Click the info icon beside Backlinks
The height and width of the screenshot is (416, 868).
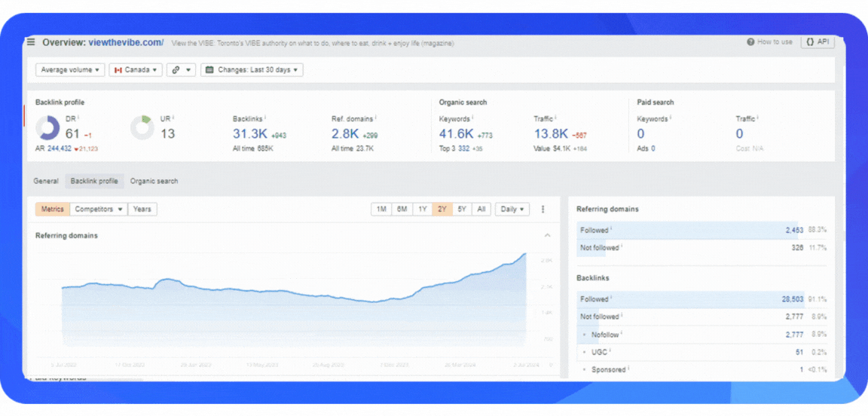point(265,118)
